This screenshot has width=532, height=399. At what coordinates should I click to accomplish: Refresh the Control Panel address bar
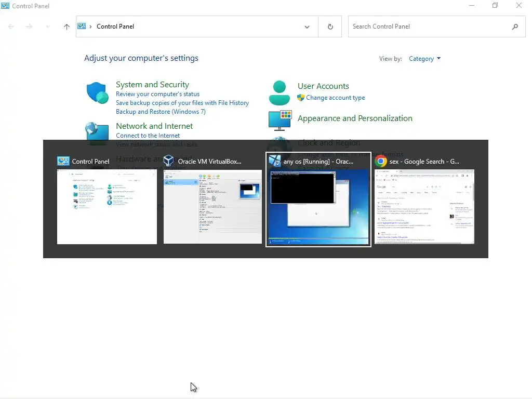click(330, 26)
